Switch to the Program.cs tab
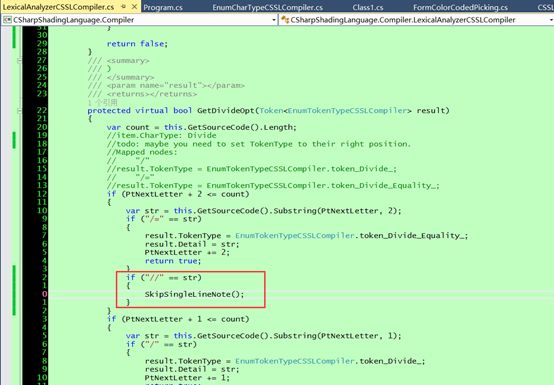This screenshot has width=554, height=385. coord(163,7)
